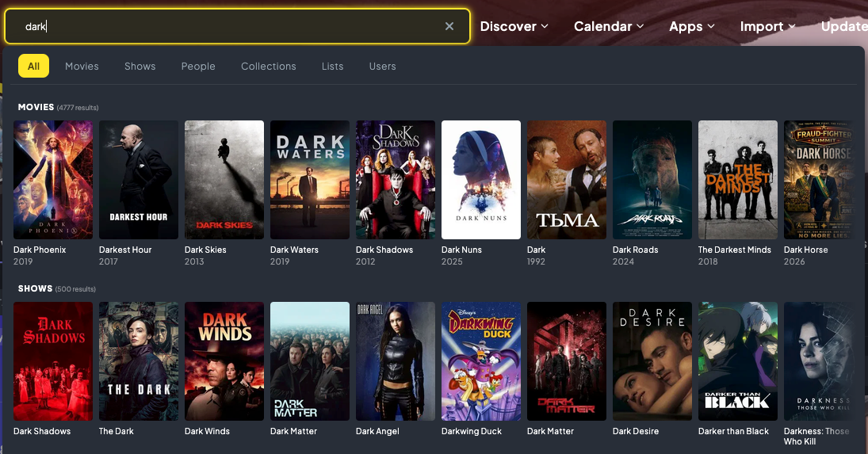
Task: Open the Dark Winds show poster
Action: click(x=224, y=361)
